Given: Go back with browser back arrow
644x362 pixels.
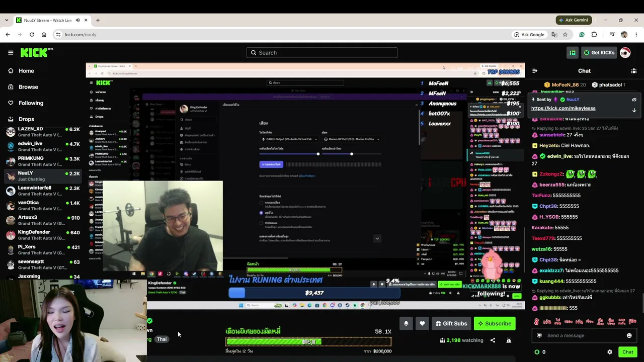Looking at the screenshot, I should (x=8, y=35).
